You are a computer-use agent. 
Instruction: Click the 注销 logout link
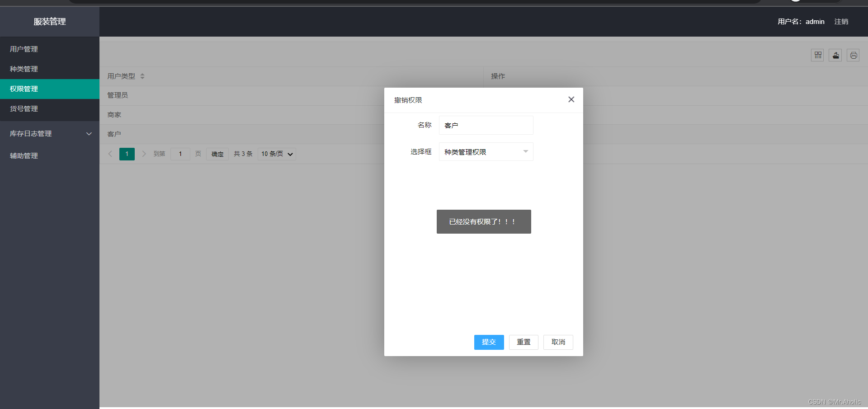tap(841, 21)
